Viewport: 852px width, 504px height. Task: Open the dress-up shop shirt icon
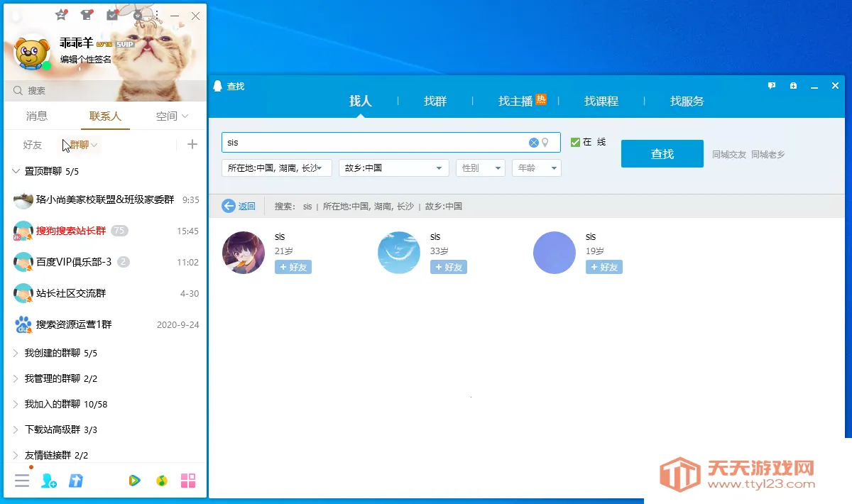[x=86, y=14]
